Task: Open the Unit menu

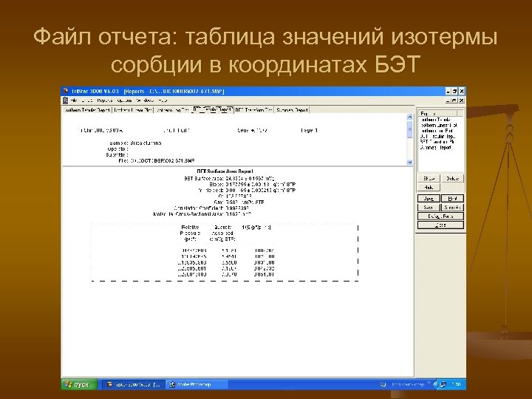Action: point(87,100)
